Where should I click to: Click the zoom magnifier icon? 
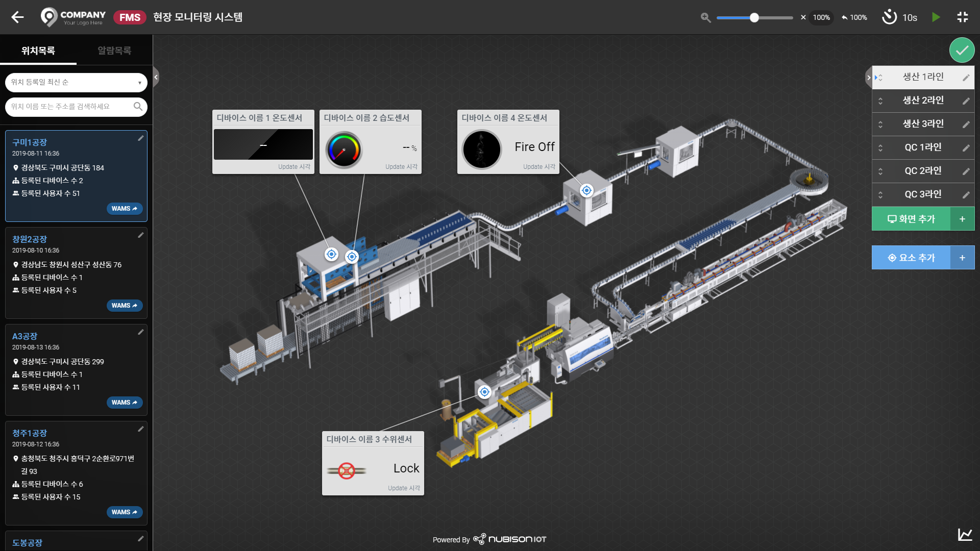click(x=706, y=17)
